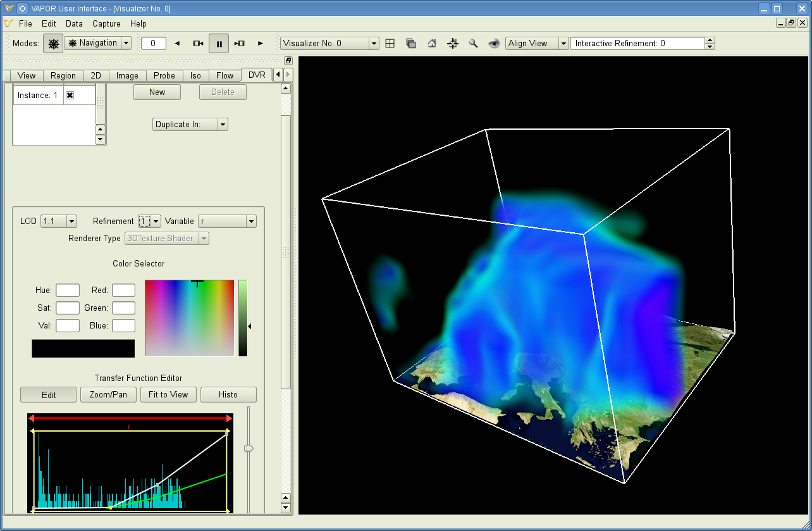Screen dimensions: 812x531
Task: Click the Edit transfer function button
Action: [49, 394]
